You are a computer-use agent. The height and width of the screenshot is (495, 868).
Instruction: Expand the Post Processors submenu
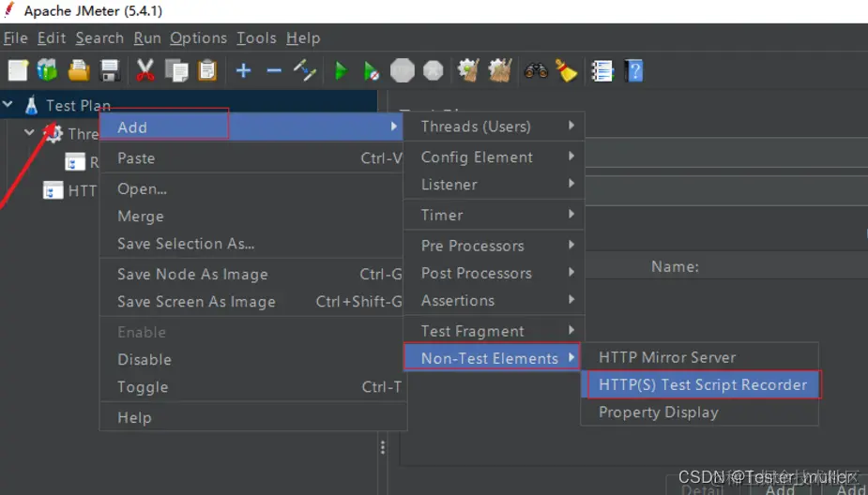click(494, 273)
